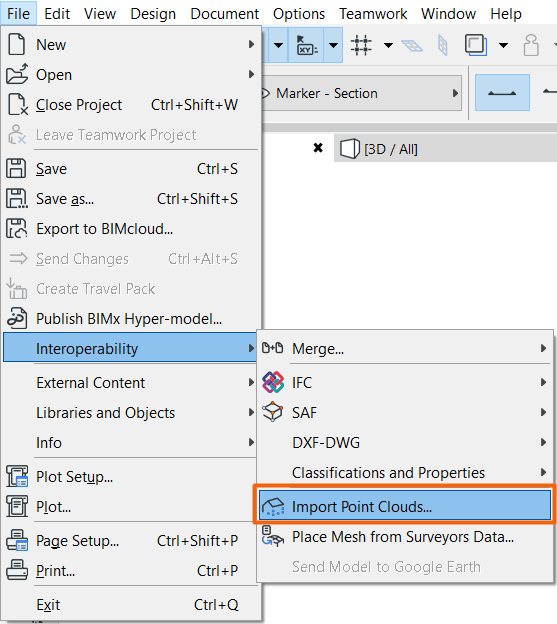Click the Close Project icon
557x624 pixels.
18,105
